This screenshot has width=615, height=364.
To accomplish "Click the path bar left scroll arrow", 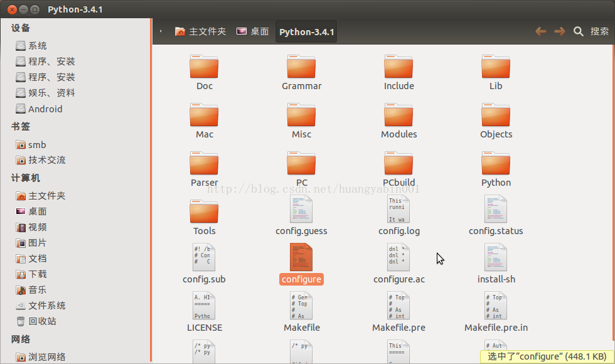I will [161, 31].
